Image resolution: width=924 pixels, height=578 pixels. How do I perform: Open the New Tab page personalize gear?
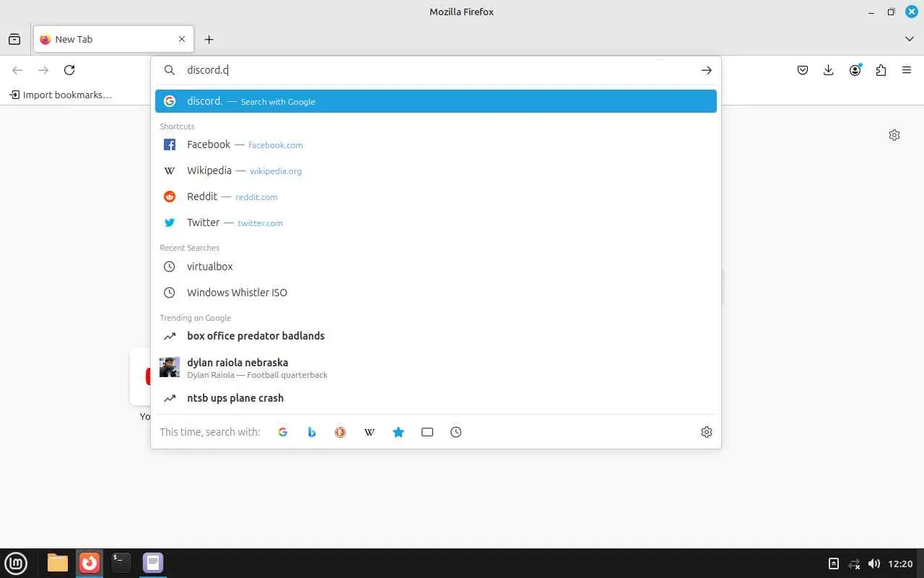[894, 135]
